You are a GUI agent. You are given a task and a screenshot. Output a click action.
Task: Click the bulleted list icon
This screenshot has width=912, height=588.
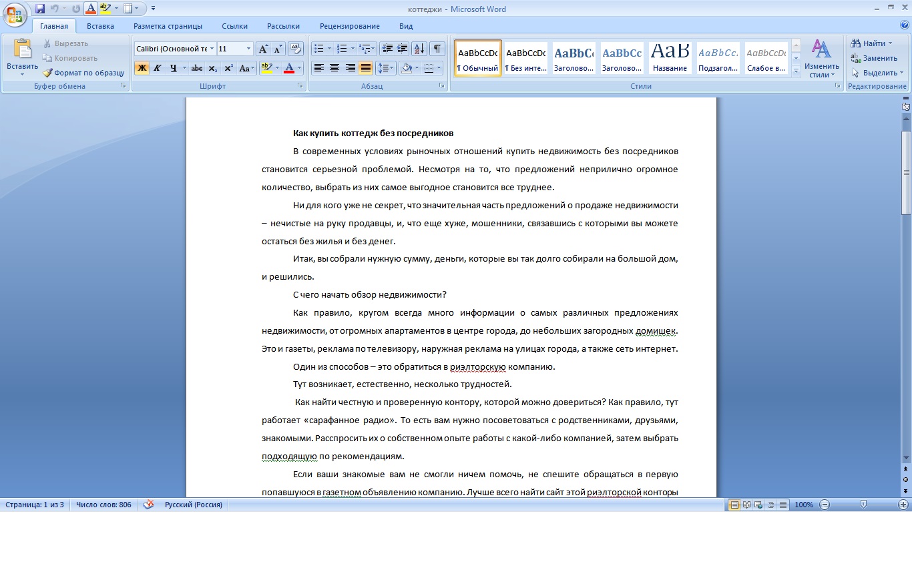(x=319, y=49)
